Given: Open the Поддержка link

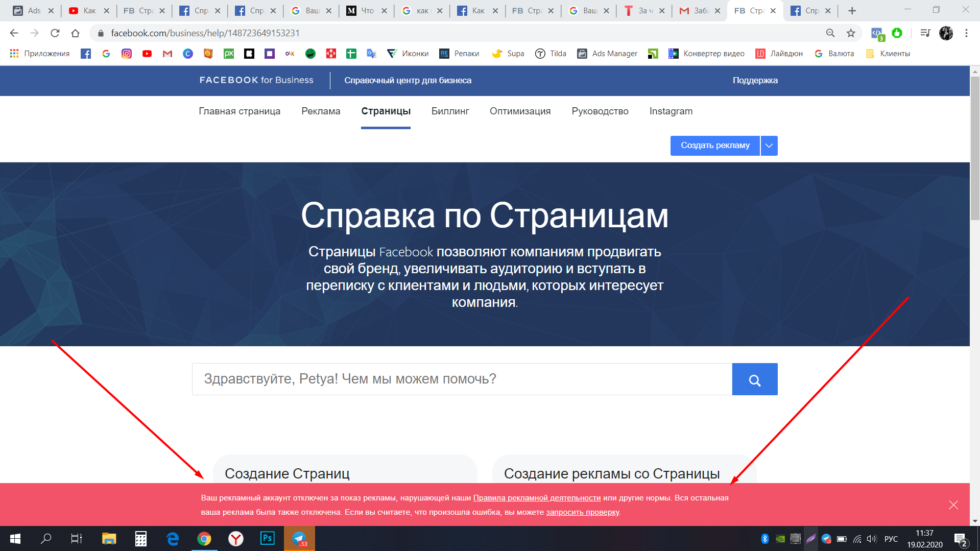Looking at the screenshot, I should tap(755, 81).
